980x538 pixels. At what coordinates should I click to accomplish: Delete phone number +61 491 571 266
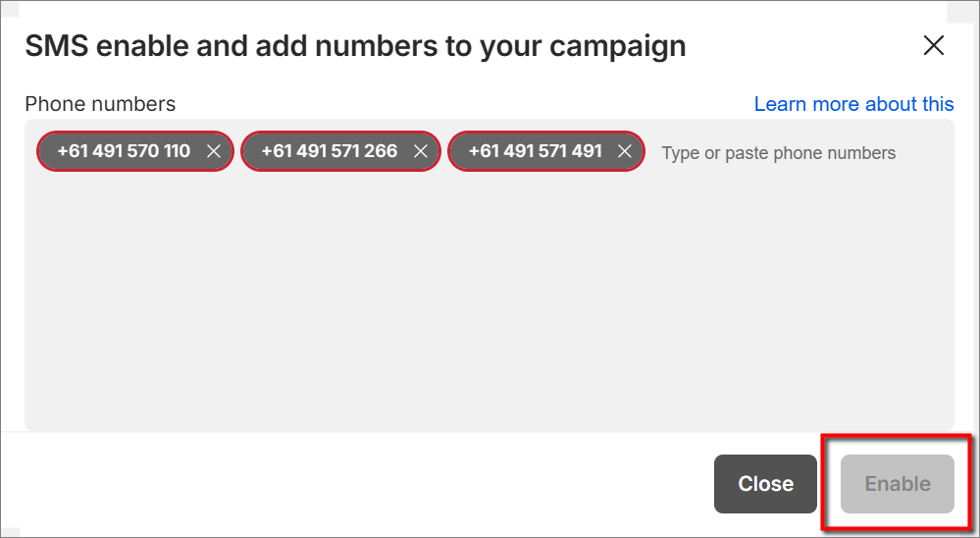point(421,152)
